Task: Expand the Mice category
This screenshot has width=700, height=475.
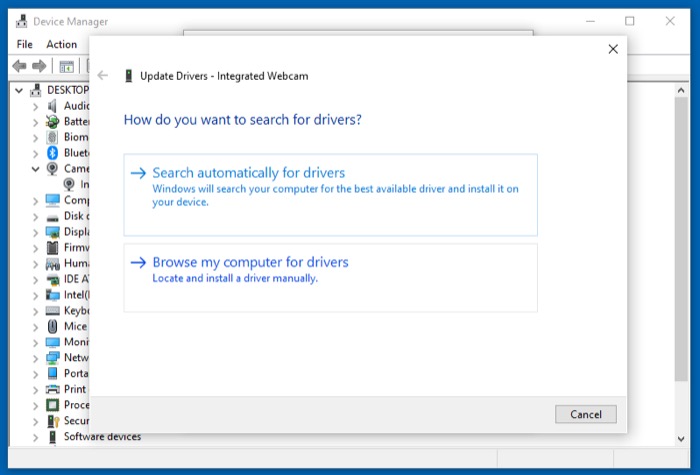Action: coord(35,327)
